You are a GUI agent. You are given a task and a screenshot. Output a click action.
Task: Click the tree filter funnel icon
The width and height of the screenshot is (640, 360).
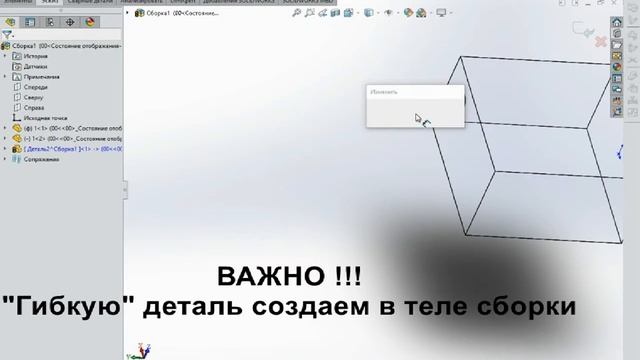(x=7, y=35)
